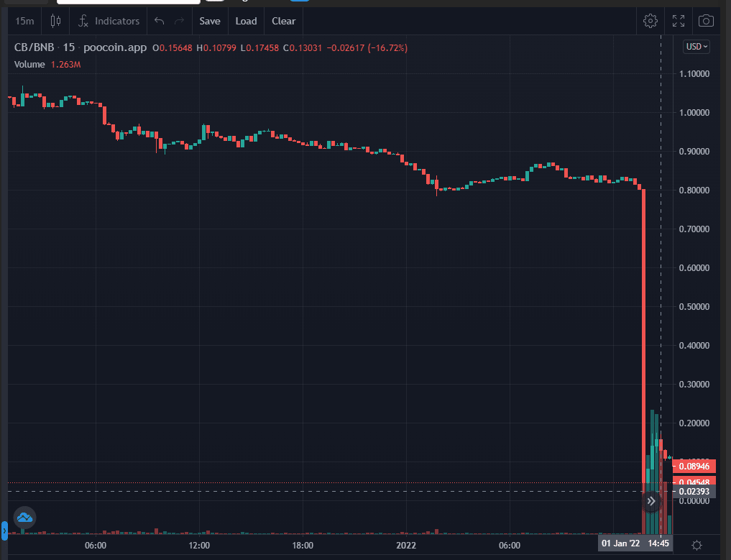Click the Save button
This screenshot has height=560, width=731.
click(210, 21)
